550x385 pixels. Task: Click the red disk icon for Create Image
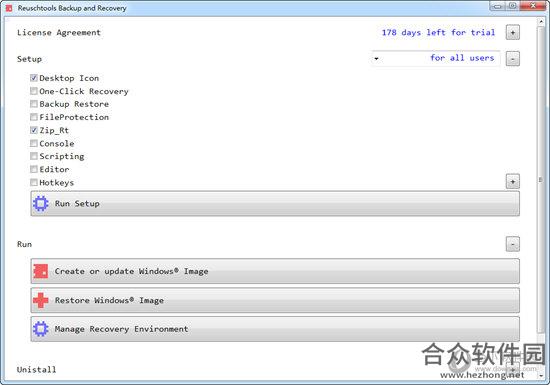click(40, 271)
